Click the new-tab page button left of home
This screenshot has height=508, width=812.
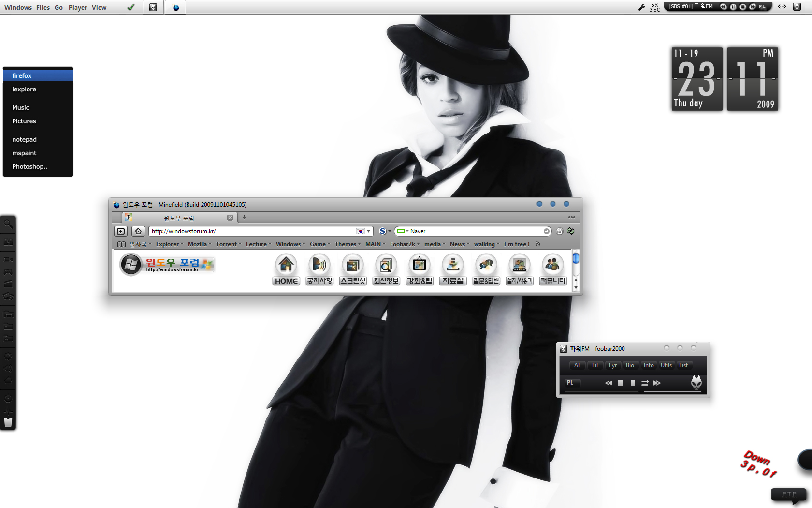(x=121, y=231)
